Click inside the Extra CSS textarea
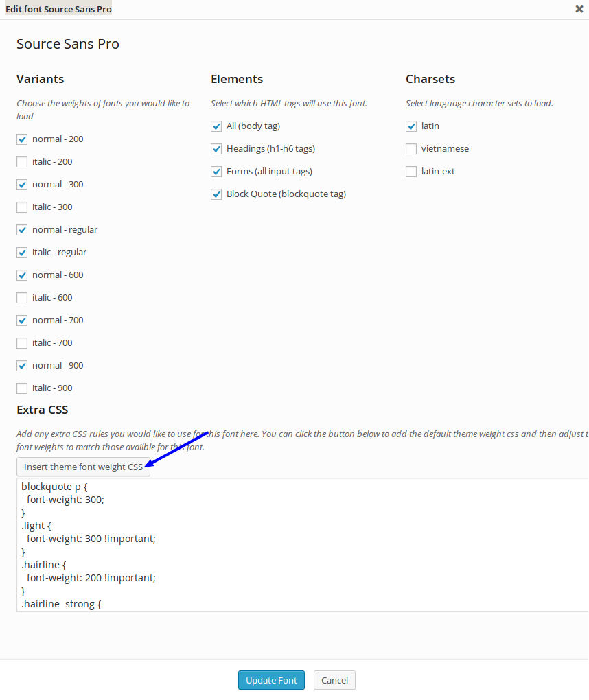The height and width of the screenshot is (700, 589). pyautogui.click(x=303, y=545)
